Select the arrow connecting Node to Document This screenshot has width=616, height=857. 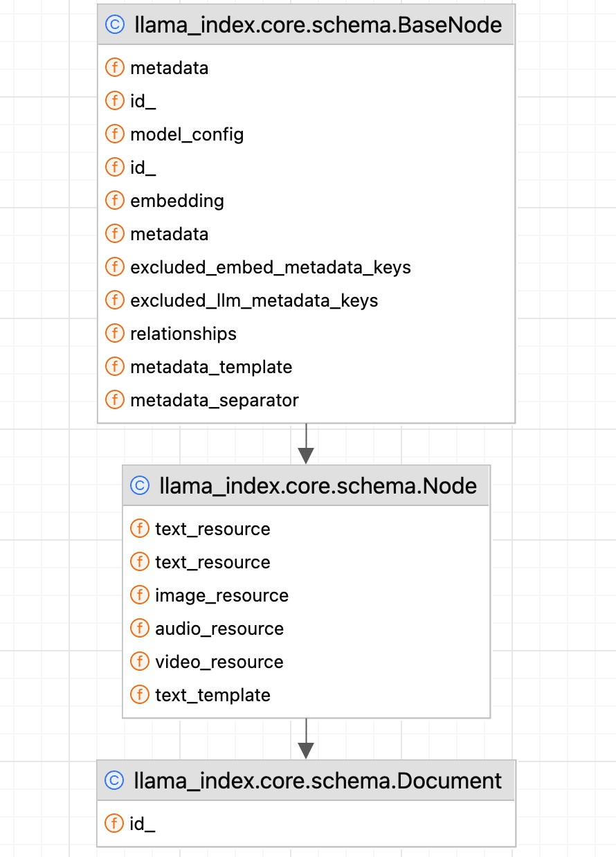pos(306,739)
